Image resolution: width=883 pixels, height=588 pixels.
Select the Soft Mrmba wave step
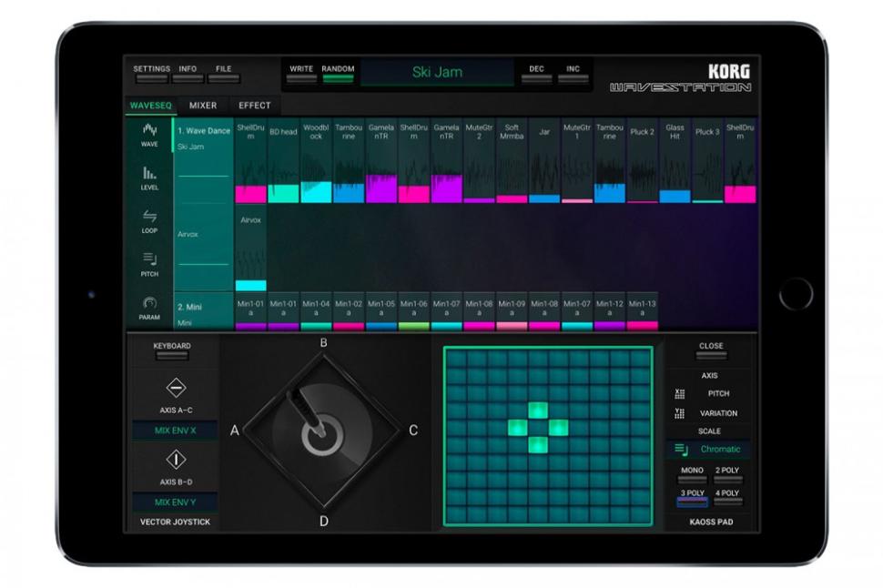tap(512, 160)
